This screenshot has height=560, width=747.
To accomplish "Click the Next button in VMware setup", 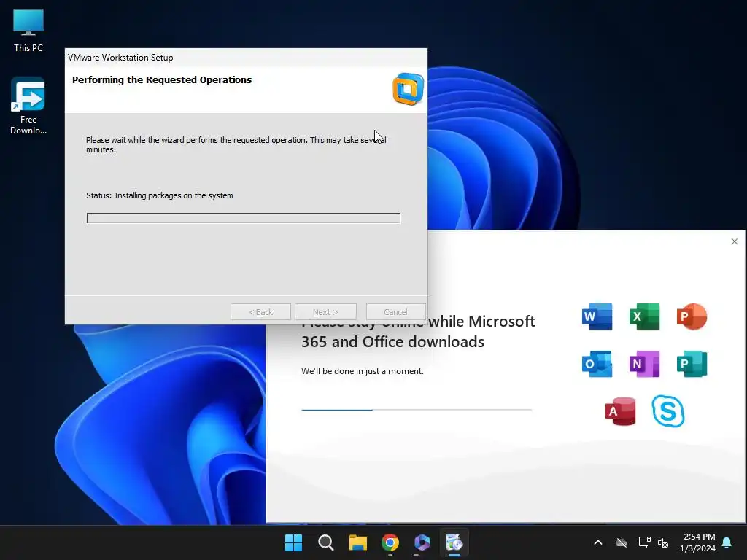I will [325, 312].
